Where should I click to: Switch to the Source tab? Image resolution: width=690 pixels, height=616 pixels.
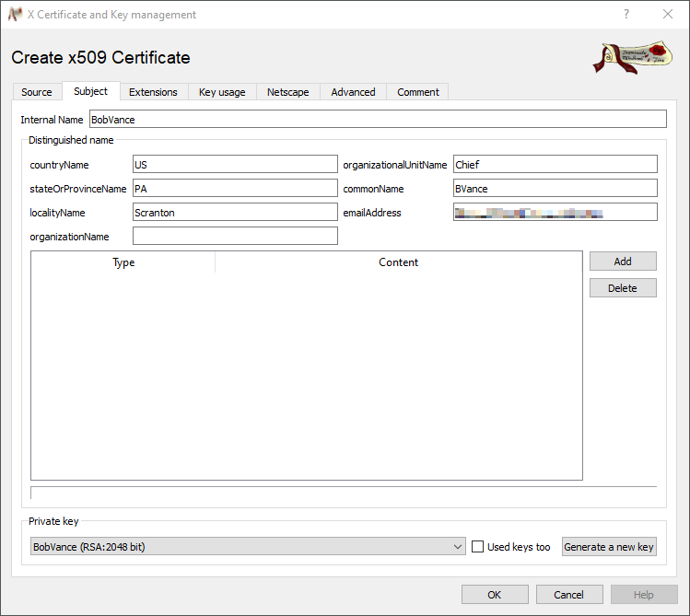click(37, 92)
